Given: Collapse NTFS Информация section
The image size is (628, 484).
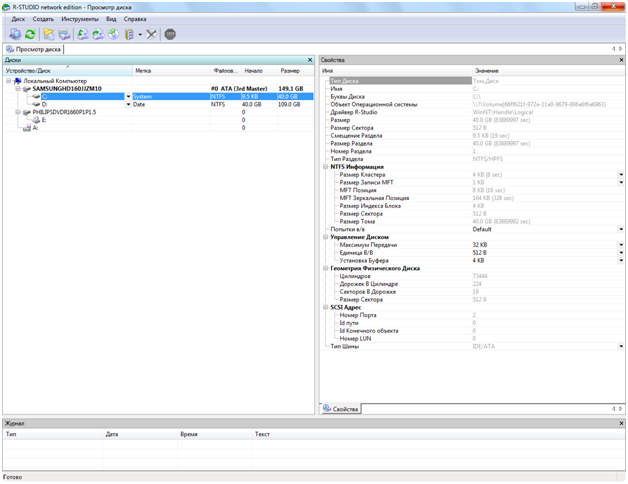Looking at the screenshot, I should tap(326, 167).
